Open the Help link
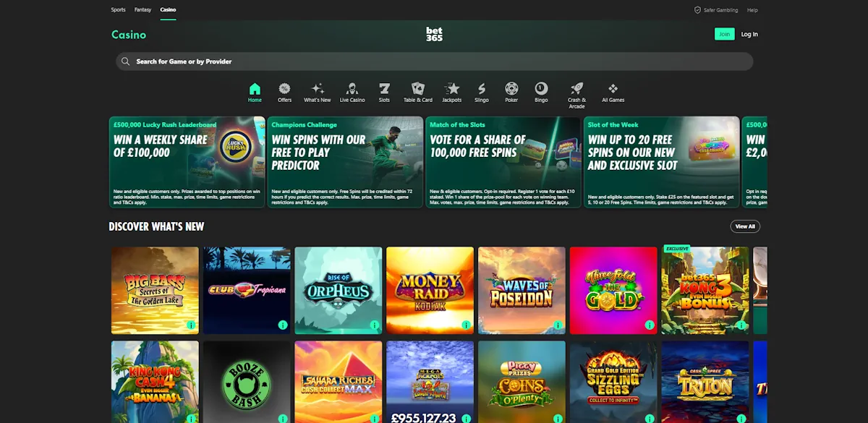 [x=752, y=10]
